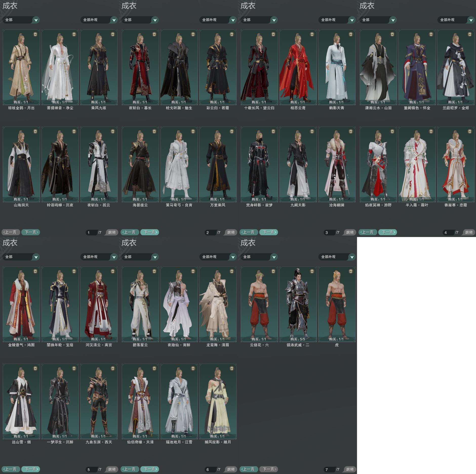Open 全部外观 dropdown above 兰庭轻罗·金烬
The image size is (476, 474).
[456, 20]
